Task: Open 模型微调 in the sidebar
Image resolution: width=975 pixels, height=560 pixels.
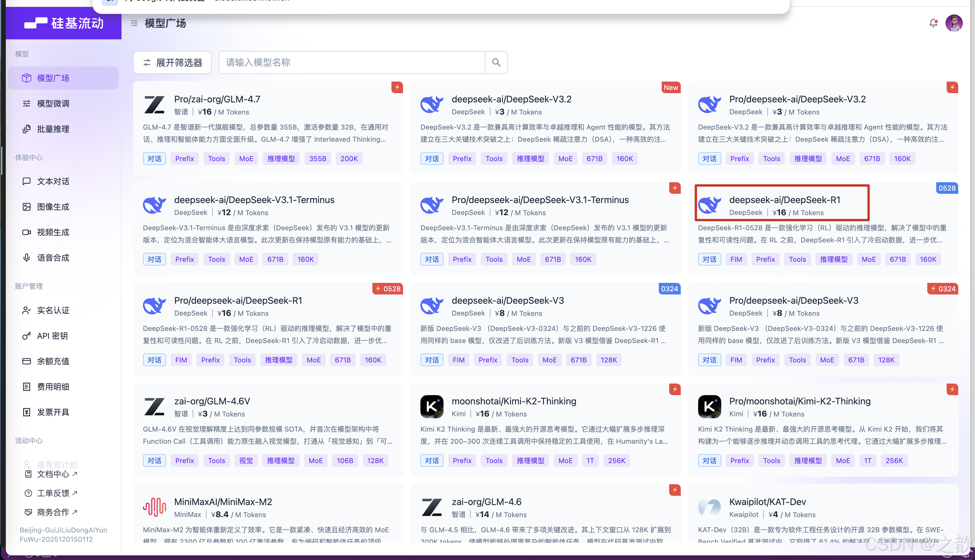Action: tap(53, 104)
